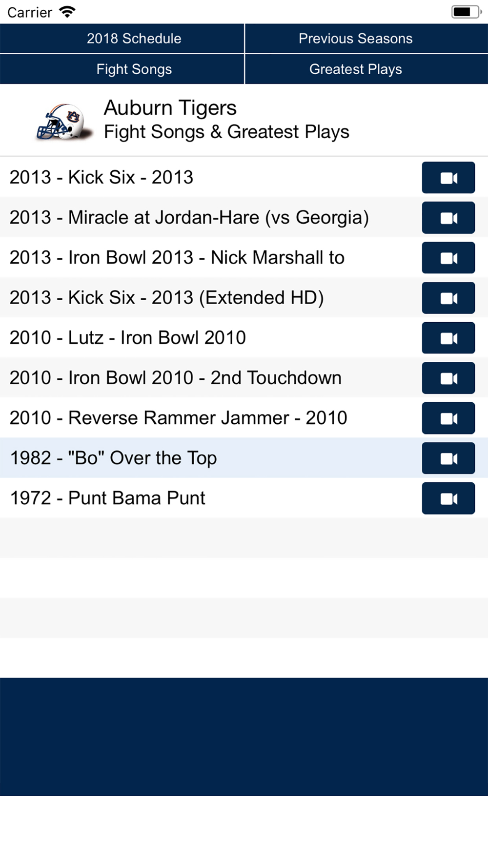Select the 1972 Punt Bama Punt entry
Screen dimensions: 488x868
pyautogui.click(x=244, y=498)
